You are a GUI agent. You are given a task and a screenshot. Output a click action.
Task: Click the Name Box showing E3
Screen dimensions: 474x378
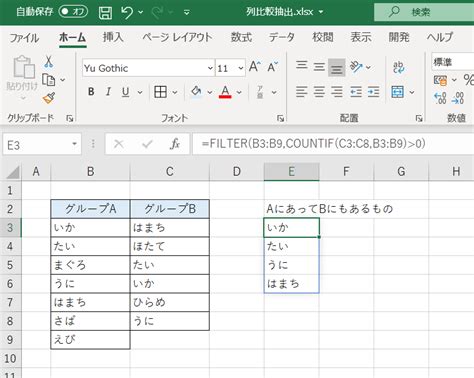(x=42, y=145)
